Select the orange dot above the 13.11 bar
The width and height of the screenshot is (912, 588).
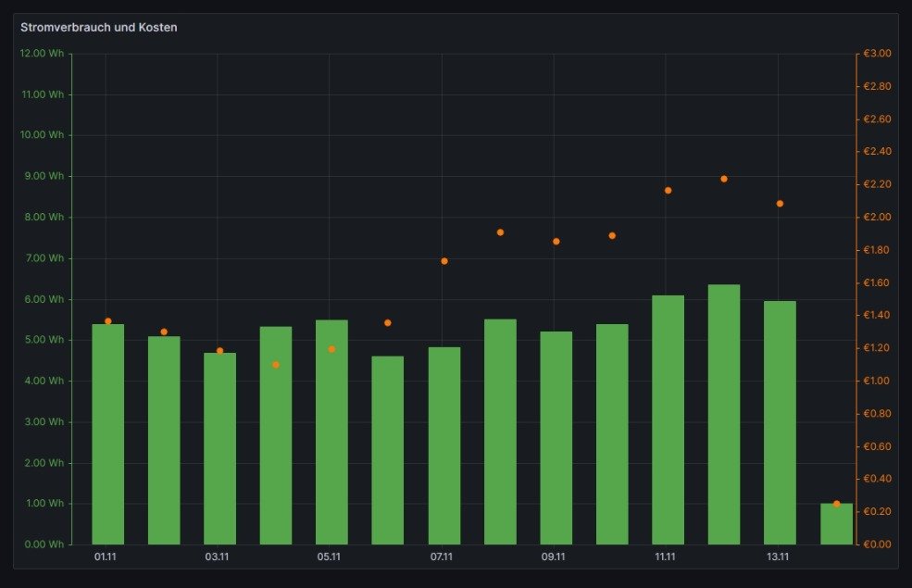(x=780, y=204)
